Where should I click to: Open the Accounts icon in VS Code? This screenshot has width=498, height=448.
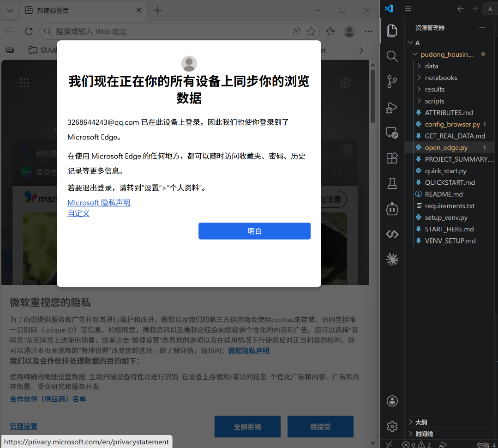(392, 401)
